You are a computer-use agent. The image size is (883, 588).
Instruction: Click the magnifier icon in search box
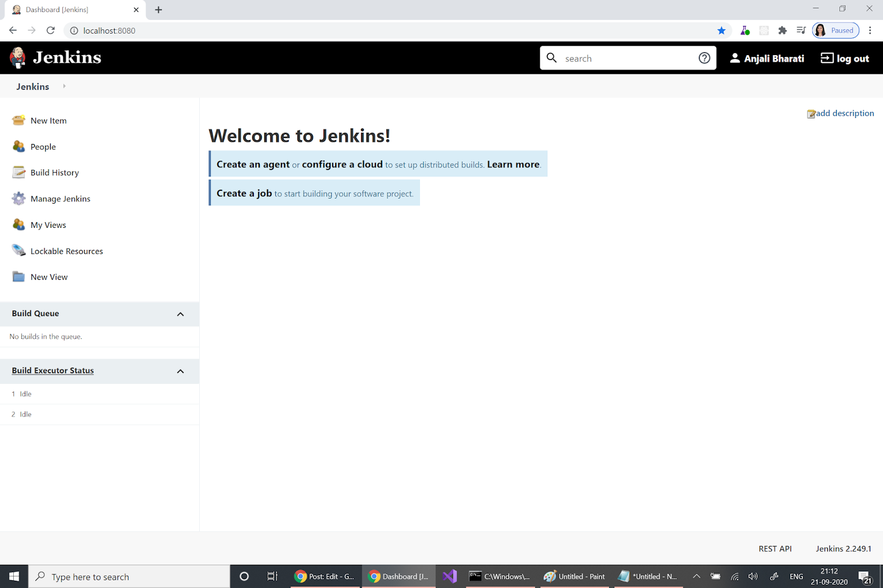[551, 57]
